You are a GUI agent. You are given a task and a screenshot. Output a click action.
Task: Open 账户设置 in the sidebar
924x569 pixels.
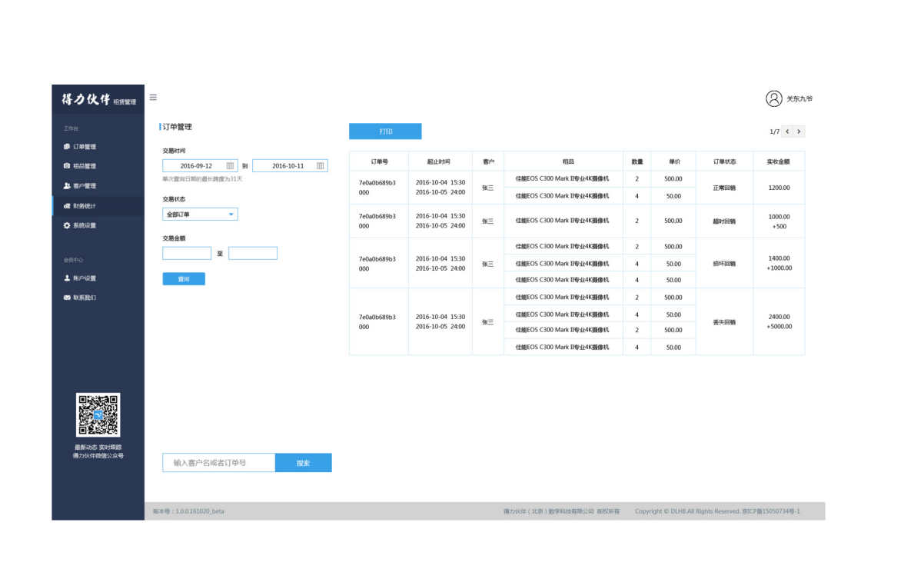point(84,278)
